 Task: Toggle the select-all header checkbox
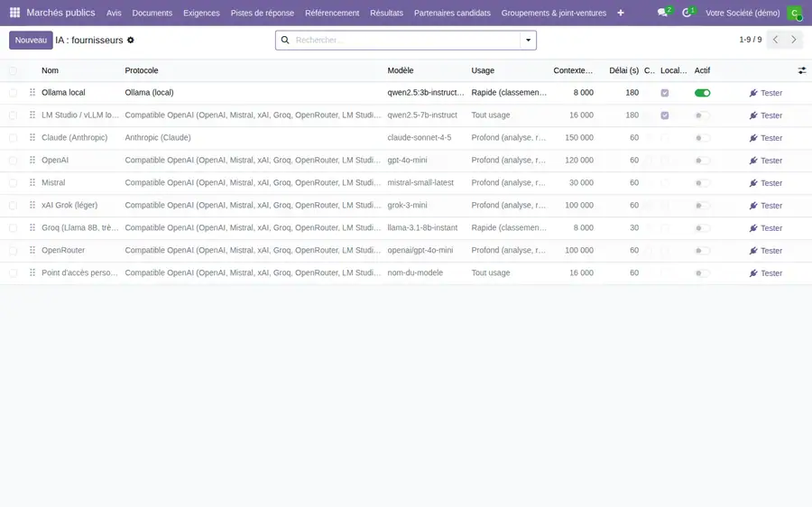coord(13,70)
